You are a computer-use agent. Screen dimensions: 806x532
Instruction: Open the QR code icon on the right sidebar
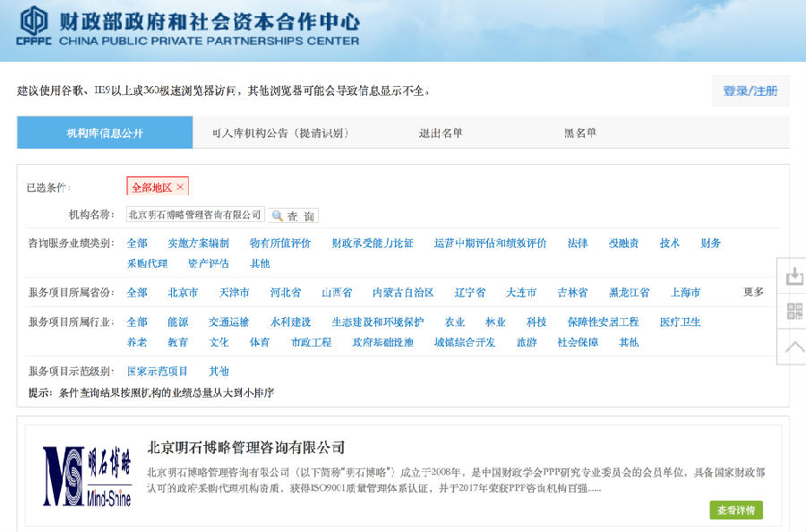[x=793, y=312]
